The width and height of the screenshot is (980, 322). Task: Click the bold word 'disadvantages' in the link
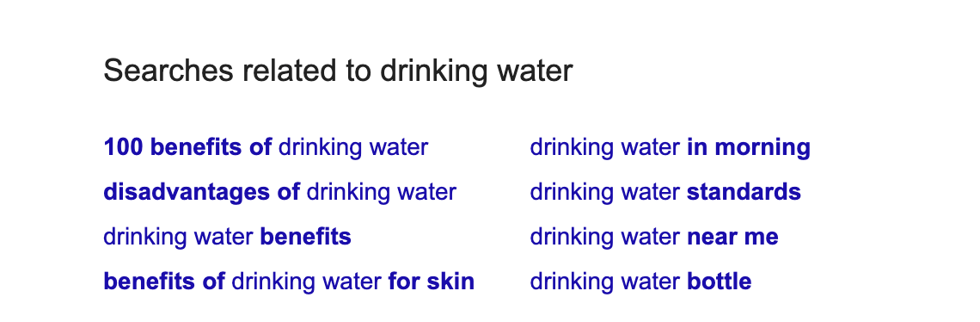pyautogui.click(x=187, y=192)
